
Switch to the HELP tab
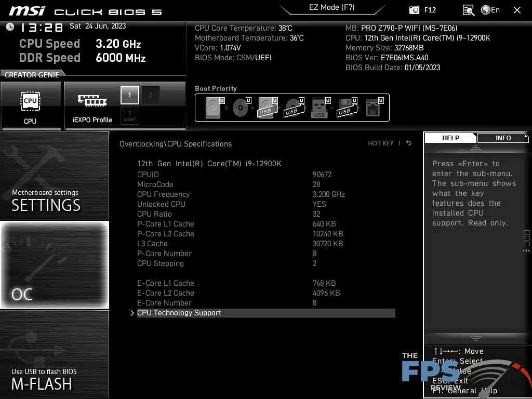click(x=450, y=138)
